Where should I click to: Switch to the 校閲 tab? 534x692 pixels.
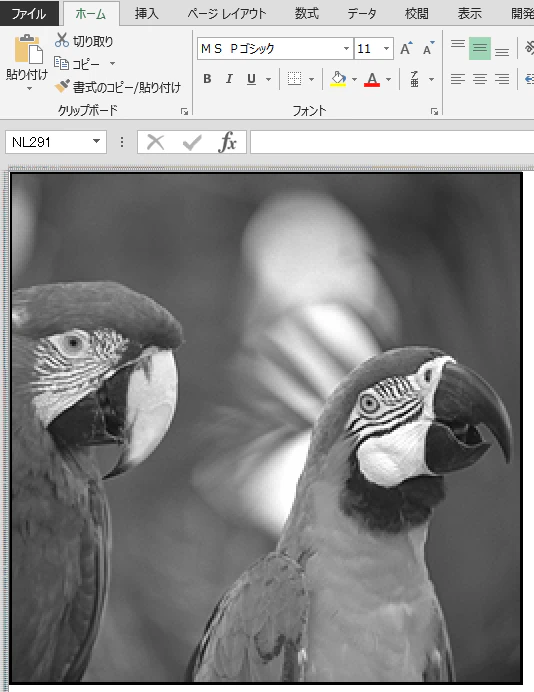(x=417, y=14)
